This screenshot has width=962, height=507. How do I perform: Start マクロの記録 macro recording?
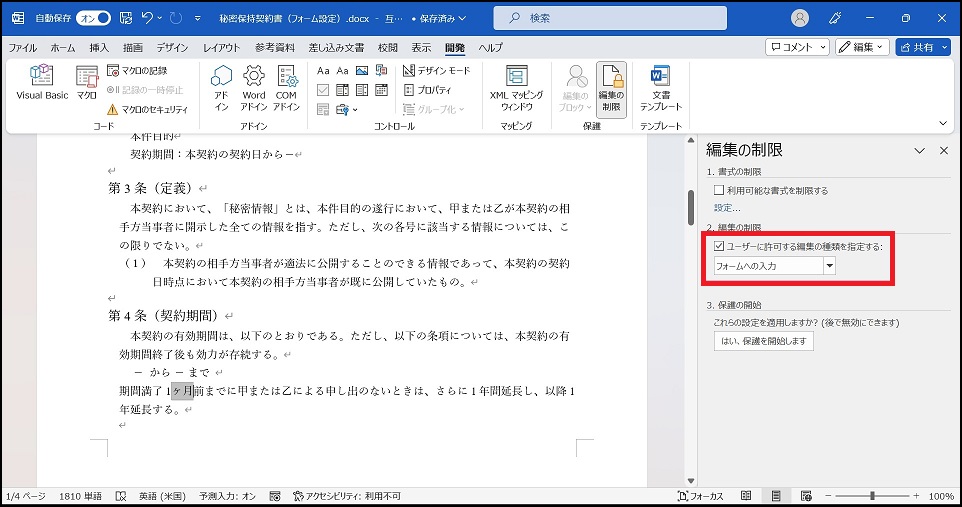point(137,71)
